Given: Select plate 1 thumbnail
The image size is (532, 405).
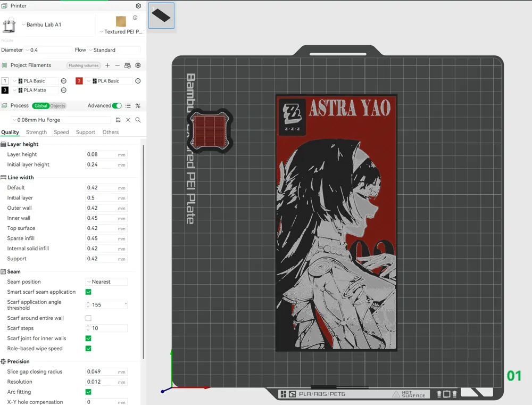Looking at the screenshot, I should 161,15.
